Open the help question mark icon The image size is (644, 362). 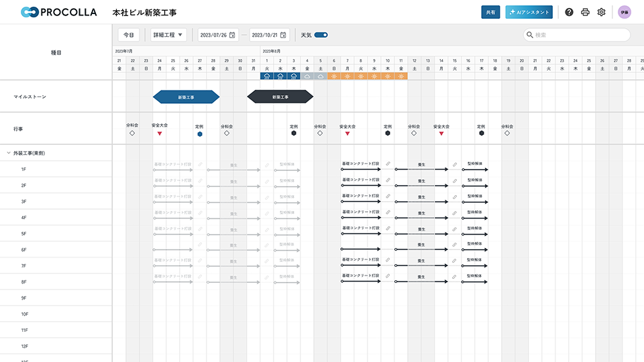click(569, 12)
